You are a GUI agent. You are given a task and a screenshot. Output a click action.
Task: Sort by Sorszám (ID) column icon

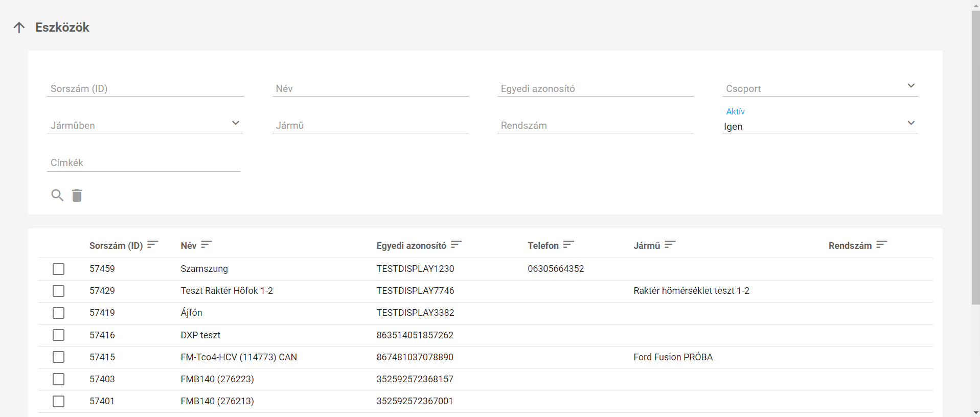(153, 245)
